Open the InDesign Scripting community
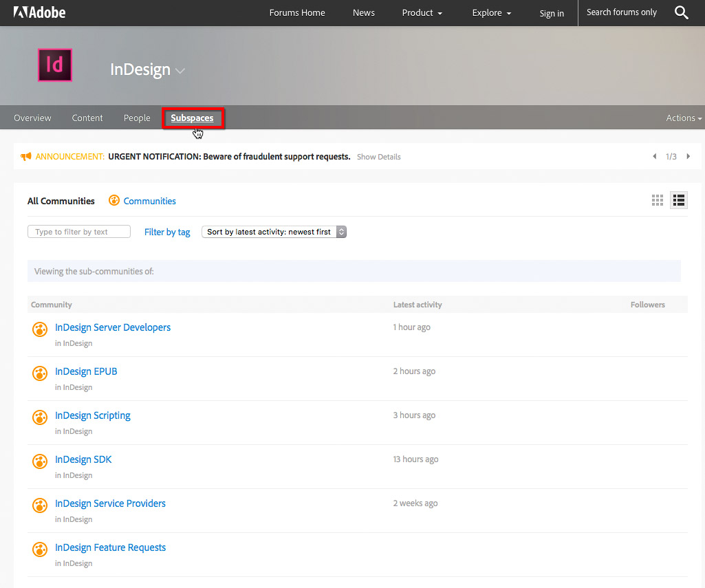The image size is (705, 588). pos(93,415)
